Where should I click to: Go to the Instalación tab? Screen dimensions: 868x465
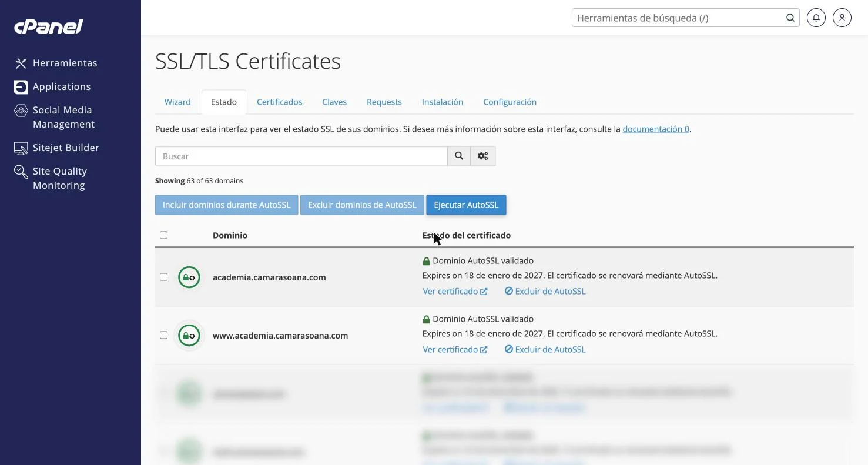(443, 102)
